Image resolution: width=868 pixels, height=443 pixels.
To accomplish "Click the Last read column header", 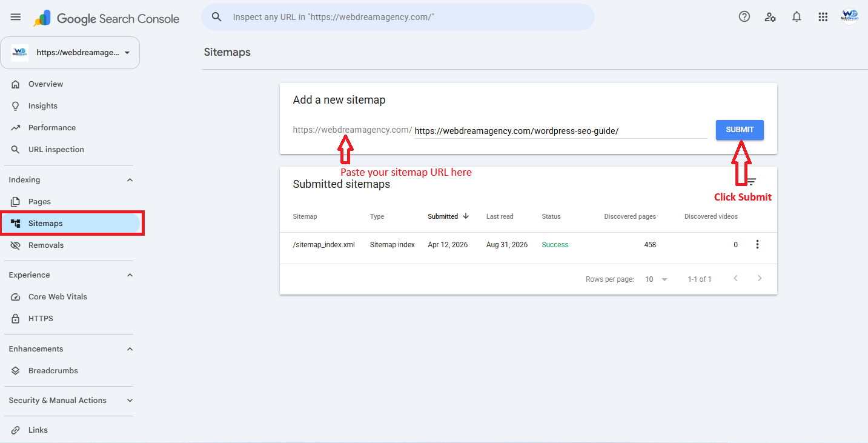I will [x=500, y=216].
